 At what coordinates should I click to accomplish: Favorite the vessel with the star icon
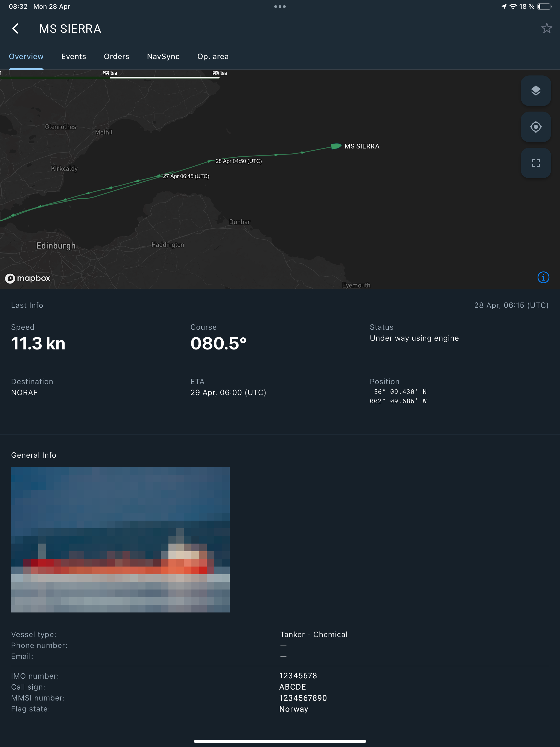547,28
